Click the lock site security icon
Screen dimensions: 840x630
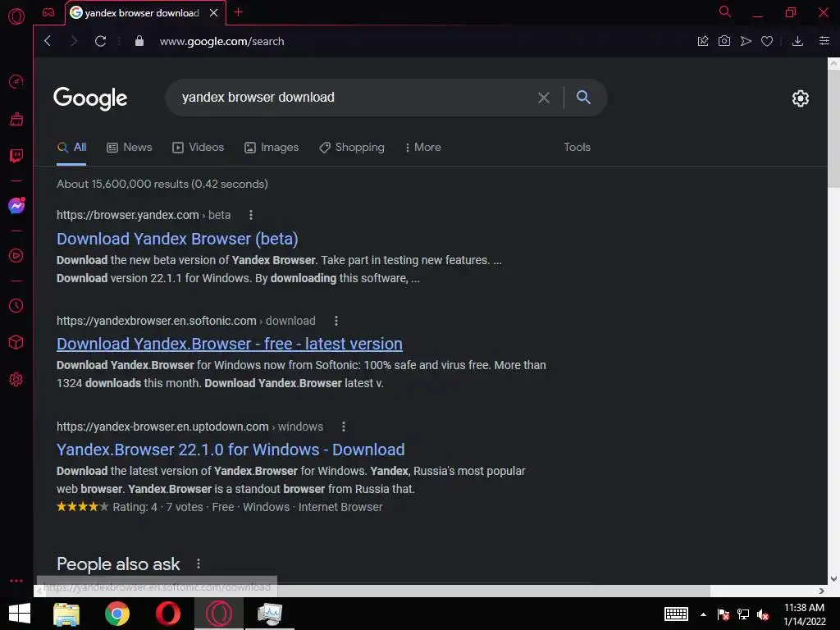tap(139, 41)
